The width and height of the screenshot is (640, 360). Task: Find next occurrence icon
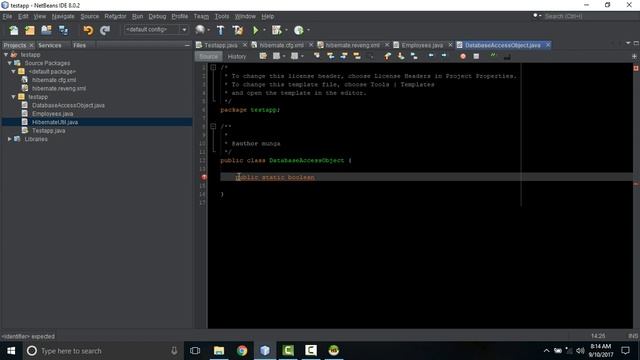[344, 56]
